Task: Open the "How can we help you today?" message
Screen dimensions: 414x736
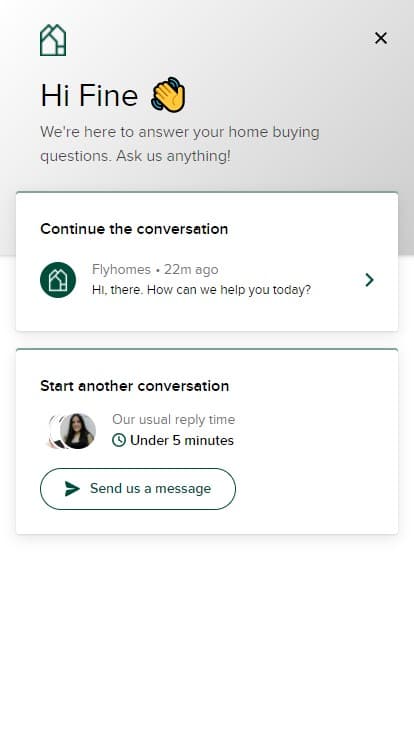Action: (x=201, y=290)
